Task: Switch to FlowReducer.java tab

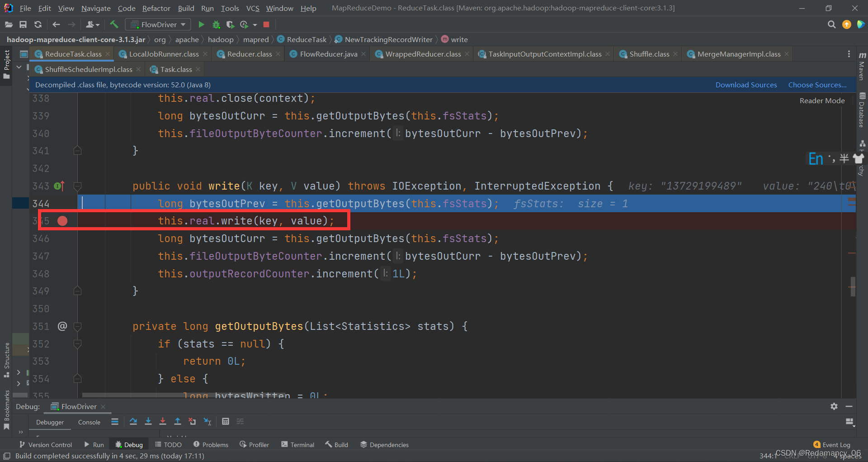Action: [x=329, y=54]
